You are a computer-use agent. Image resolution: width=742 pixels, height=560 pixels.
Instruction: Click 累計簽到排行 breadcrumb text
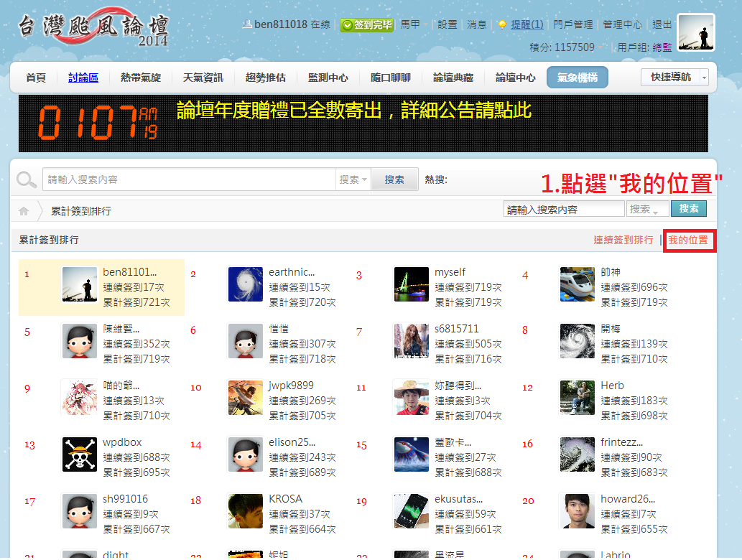pos(81,211)
